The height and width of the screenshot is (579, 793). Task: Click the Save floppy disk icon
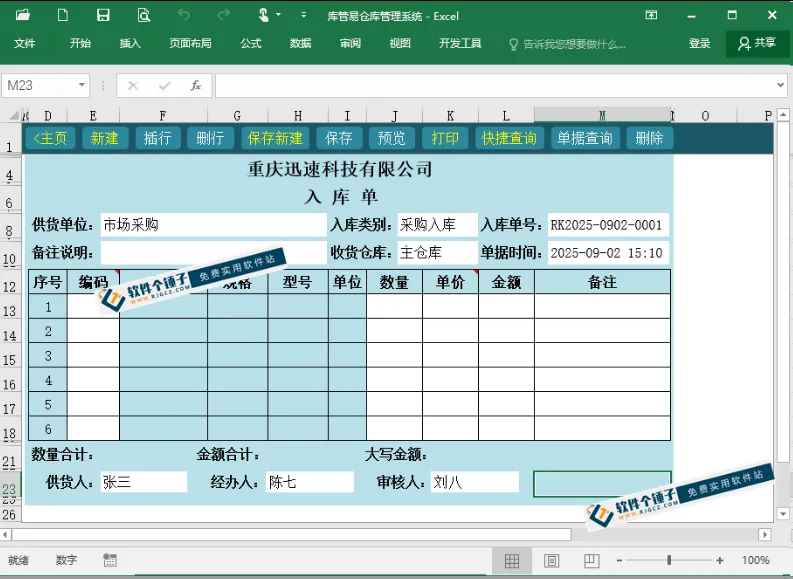point(103,15)
